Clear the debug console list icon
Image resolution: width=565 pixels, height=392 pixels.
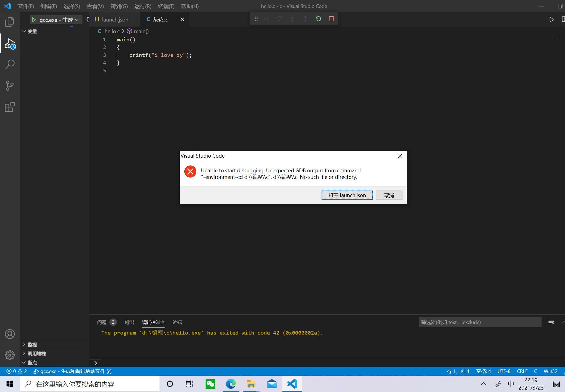(x=551, y=322)
